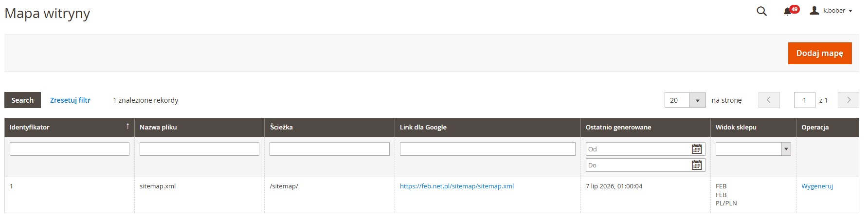
Task: Click the Dodaj mapę button
Action: pos(820,53)
